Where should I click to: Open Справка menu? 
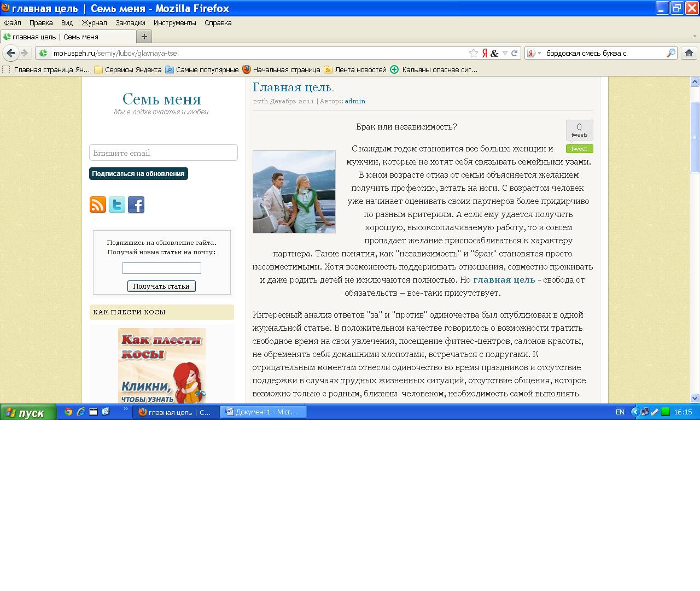click(x=218, y=23)
